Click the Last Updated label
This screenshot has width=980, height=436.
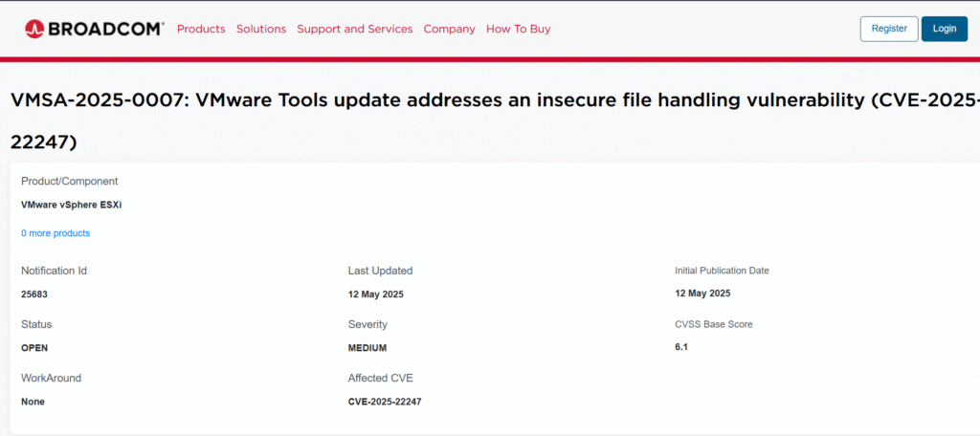coord(381,272)
